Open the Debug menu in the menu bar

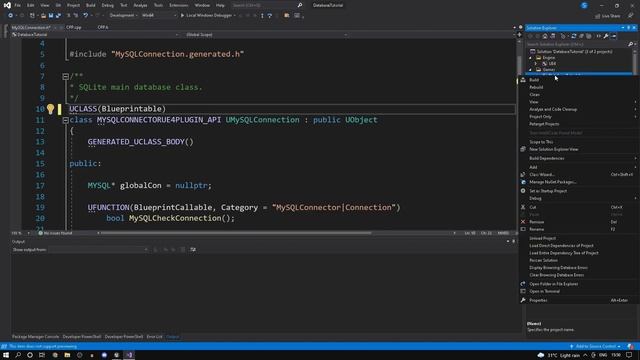coord(107,5)
